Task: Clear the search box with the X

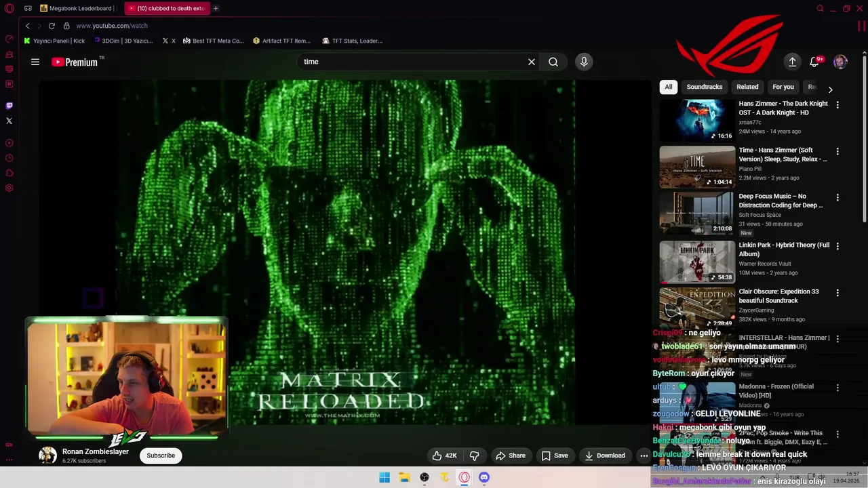Action: (x=532, y=62)
